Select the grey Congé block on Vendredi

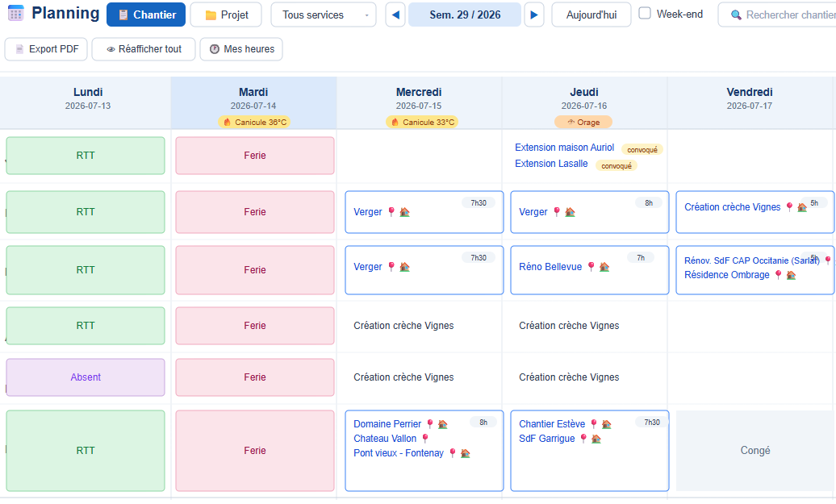tap(755, 450)
